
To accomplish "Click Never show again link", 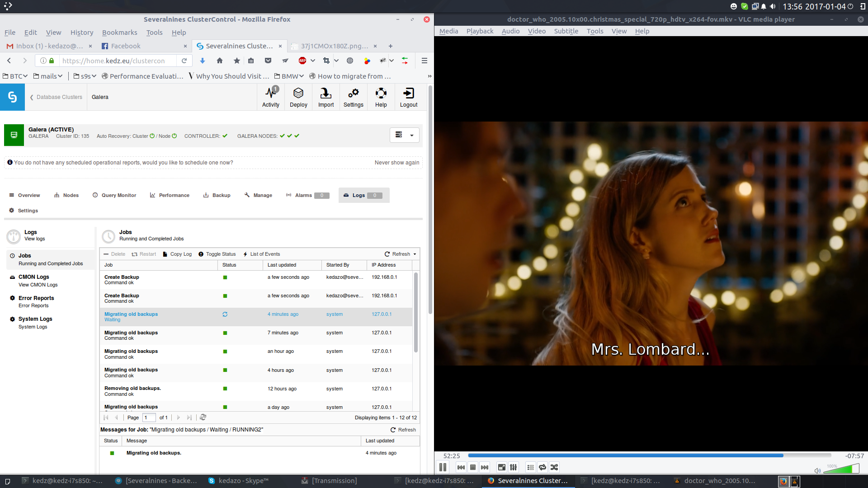I will point(397,163).
